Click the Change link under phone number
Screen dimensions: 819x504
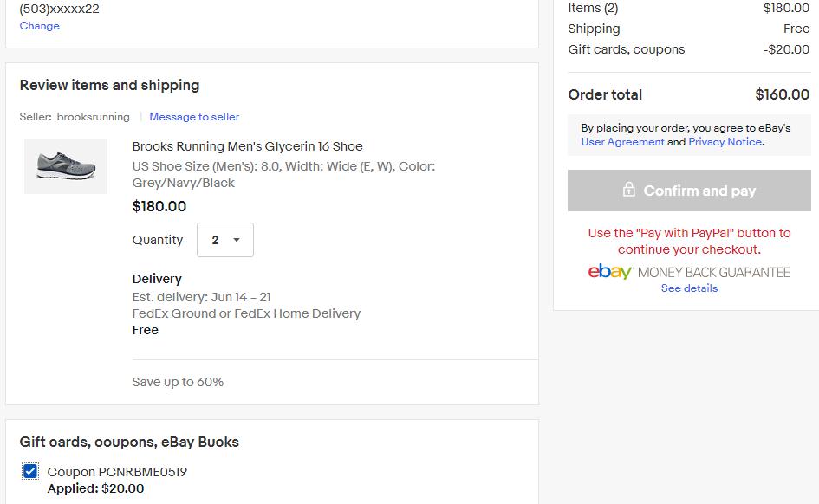(40, 26)
